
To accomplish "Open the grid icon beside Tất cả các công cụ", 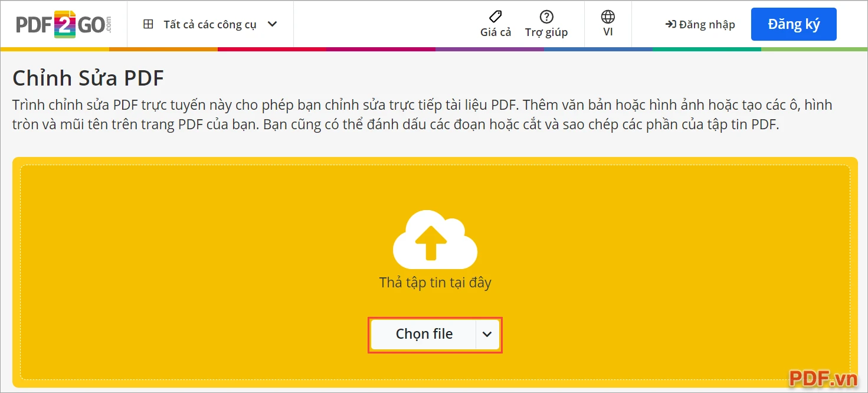I will click(149, 24).
